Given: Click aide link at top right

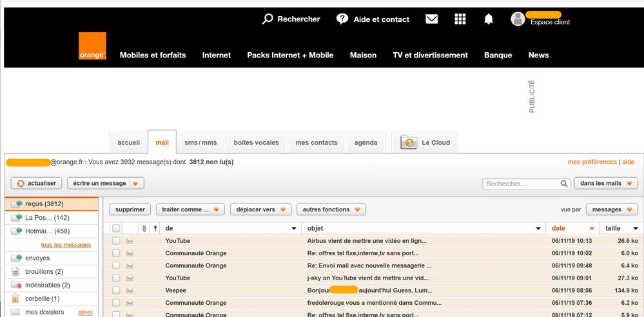Looking at the screenshot, I should pos(628,162).
